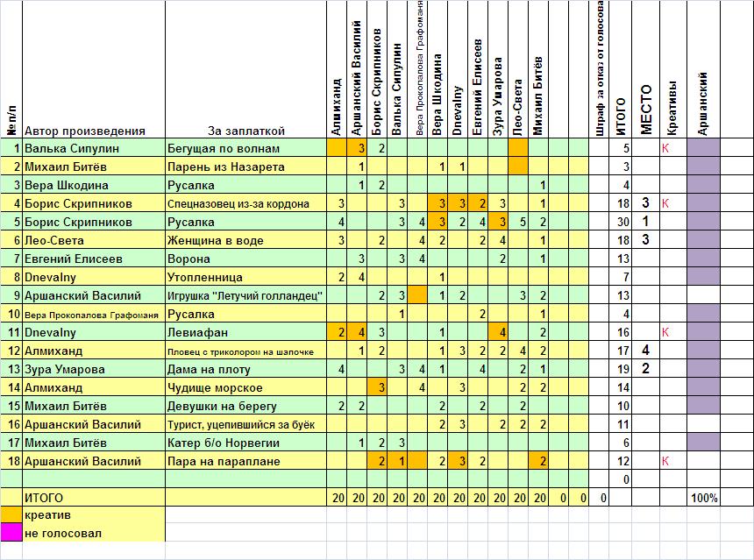Click row number '18' cell

[x=11, y=462]
